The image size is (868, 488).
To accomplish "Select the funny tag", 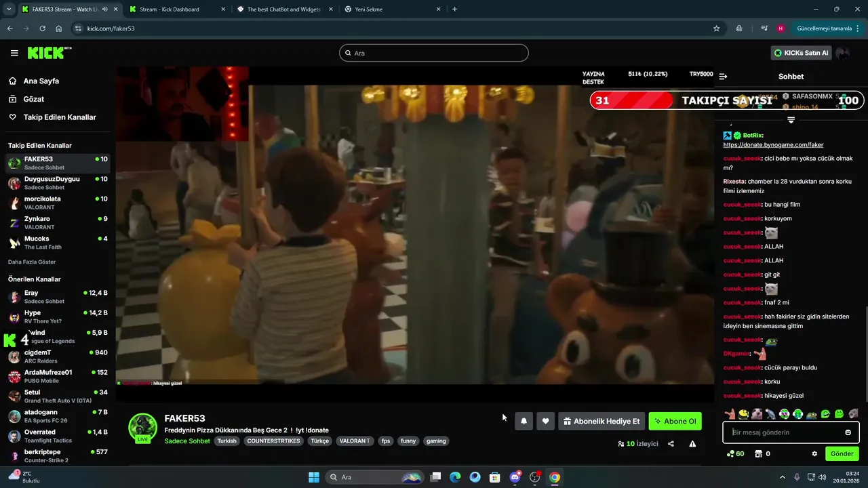I will (408, 441).
